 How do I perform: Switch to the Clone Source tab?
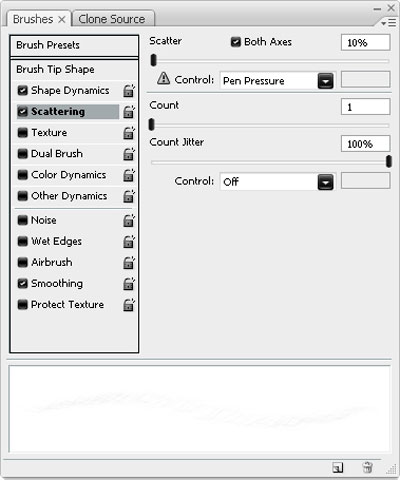tap(112, 19)
